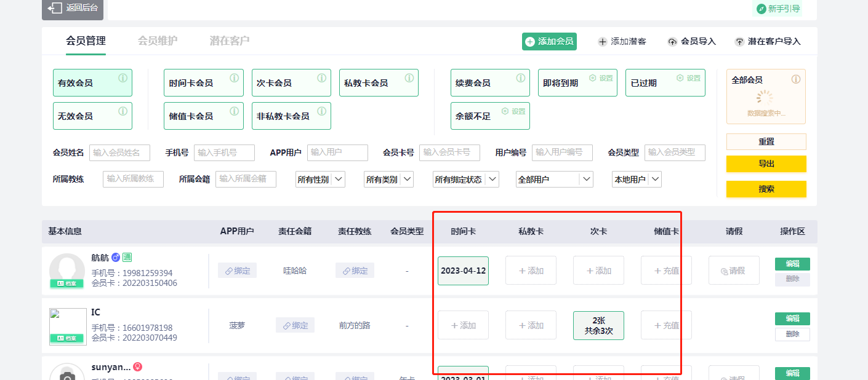This screenshot has width=868, height=380.
Task: Switch to the 潜在客户 tab
Action: [x=230, y=41]
